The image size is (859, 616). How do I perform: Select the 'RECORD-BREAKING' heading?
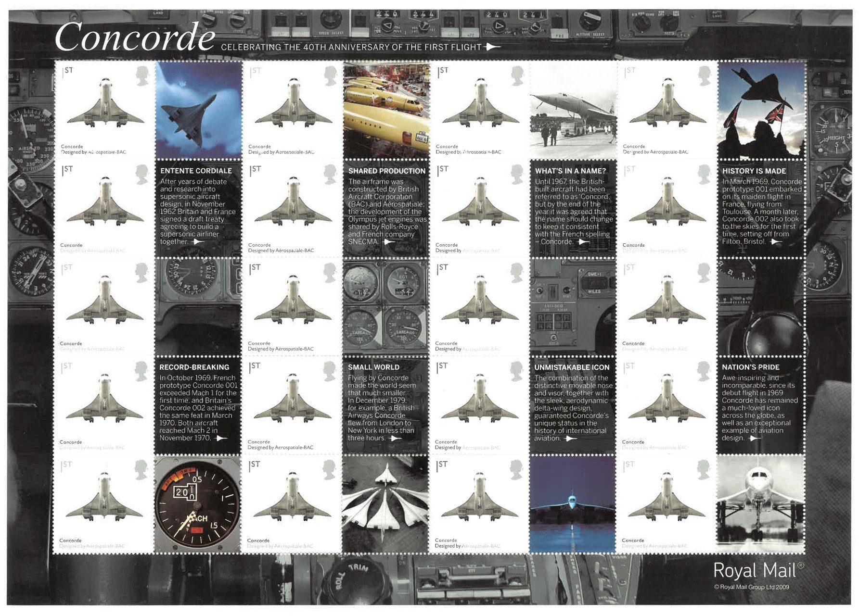(x=194, y=367)
